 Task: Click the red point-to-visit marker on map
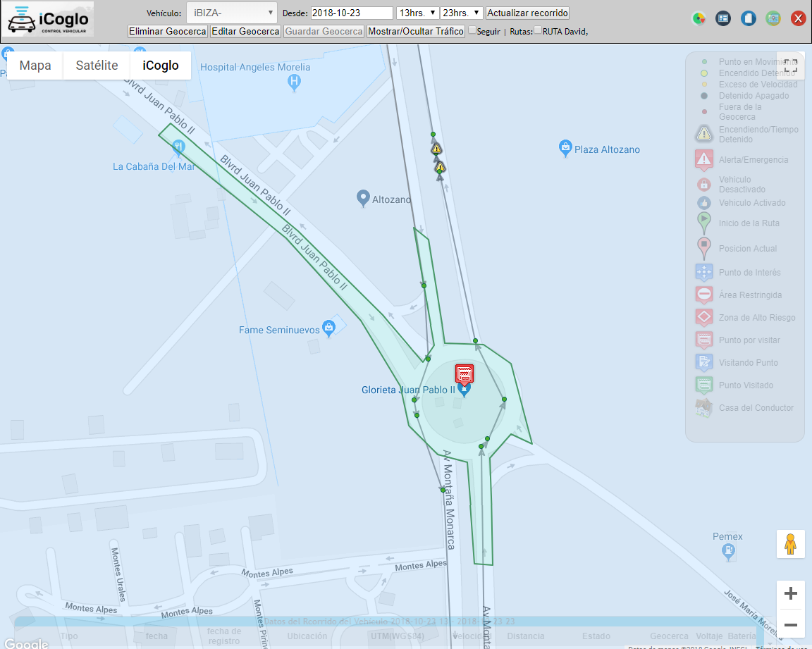pyautogui.click(x=464, y=374)
